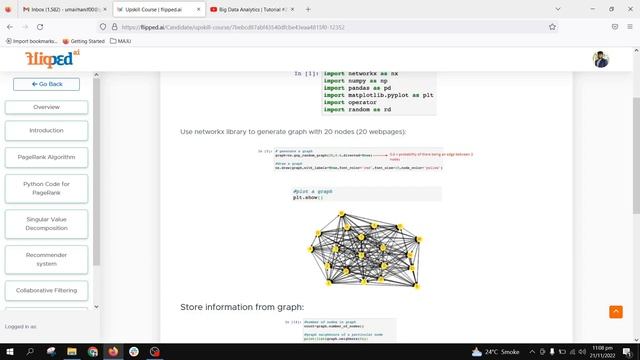Open the Recommender system section
This screenshot has width=640, height=360.
coord(47,260)
